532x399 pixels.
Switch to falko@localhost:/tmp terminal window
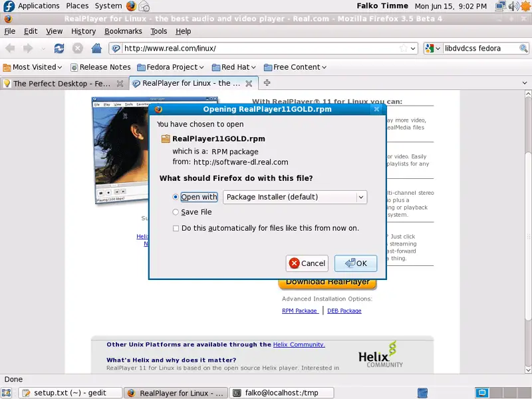tap(281, 393)
